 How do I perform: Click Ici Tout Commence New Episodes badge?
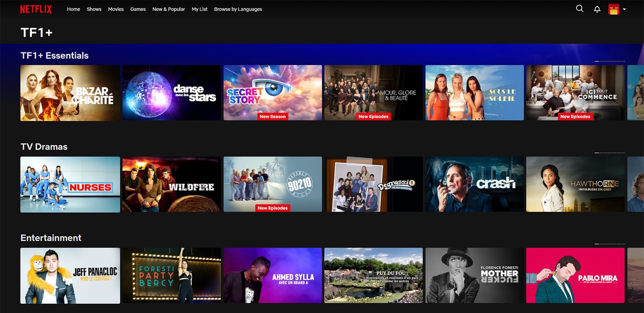coord(575,117)
